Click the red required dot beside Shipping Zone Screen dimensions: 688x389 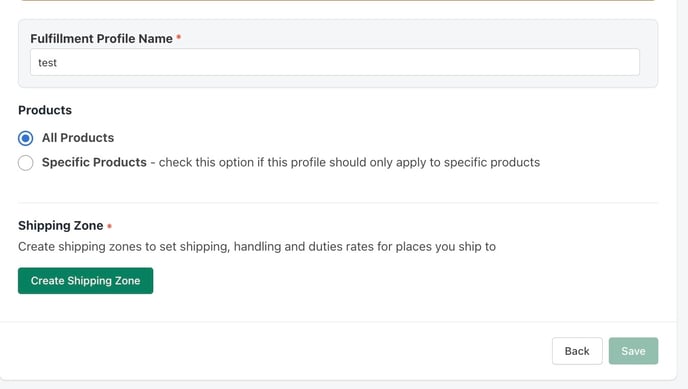click(x=109, y=226)
